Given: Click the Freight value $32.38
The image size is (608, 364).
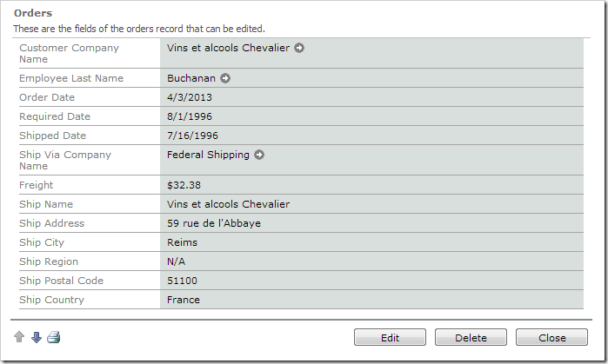Looking at the screenshot, I should pos(184,185).
